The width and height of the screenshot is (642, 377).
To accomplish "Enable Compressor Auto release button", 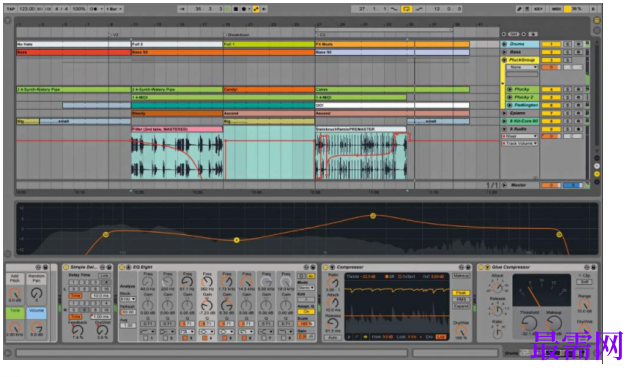I will [332, 337].
